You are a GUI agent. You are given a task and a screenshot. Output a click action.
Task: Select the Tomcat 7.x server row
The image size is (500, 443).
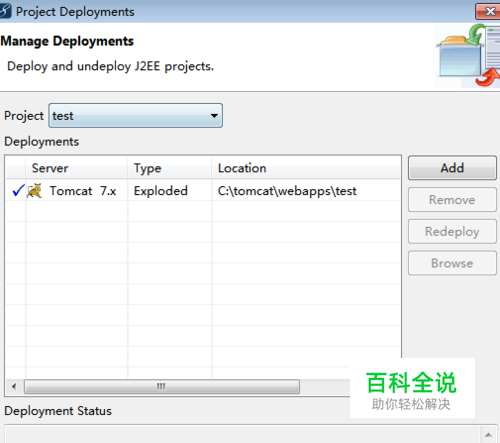(203, 191)
